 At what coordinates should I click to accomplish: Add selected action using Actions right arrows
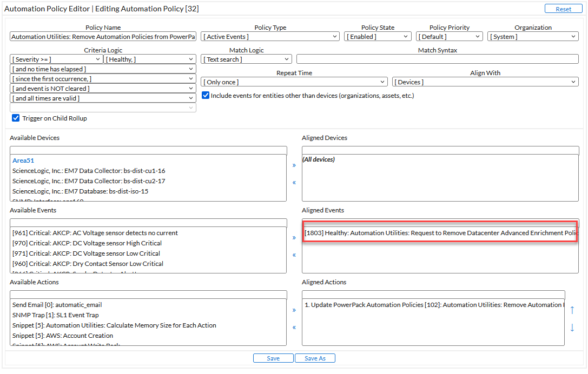[294, 310]
